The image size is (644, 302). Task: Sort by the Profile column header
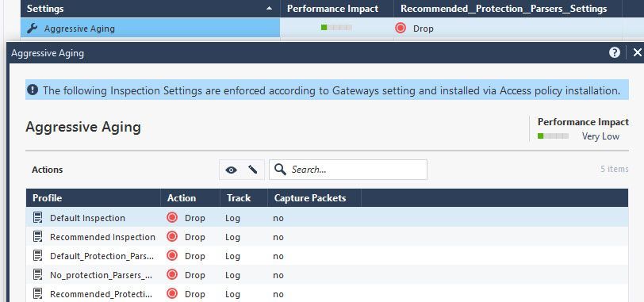click(x=94, y=198)
